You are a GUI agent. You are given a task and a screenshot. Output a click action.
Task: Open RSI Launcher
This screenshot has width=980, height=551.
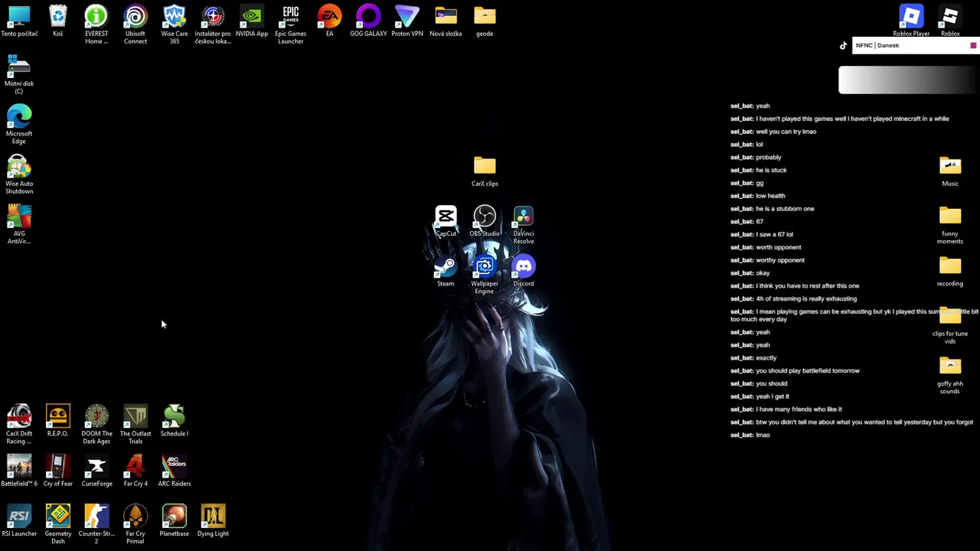pos(19,521)
